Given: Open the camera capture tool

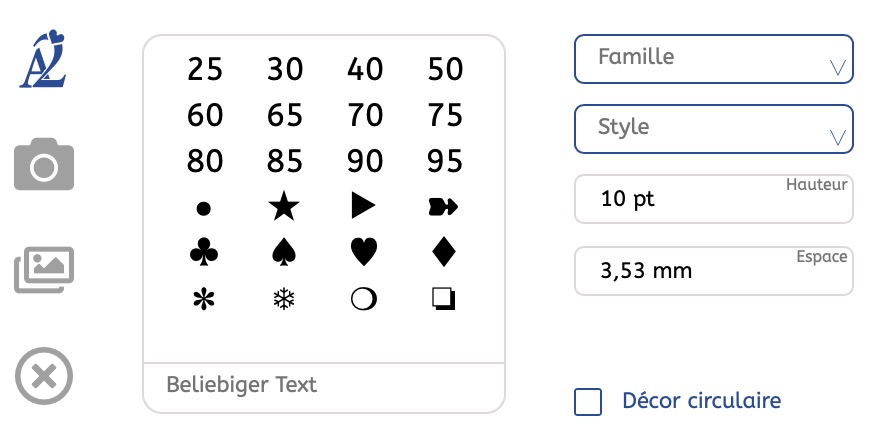Looking at the screenshot, I should click(x=44, y=164).
